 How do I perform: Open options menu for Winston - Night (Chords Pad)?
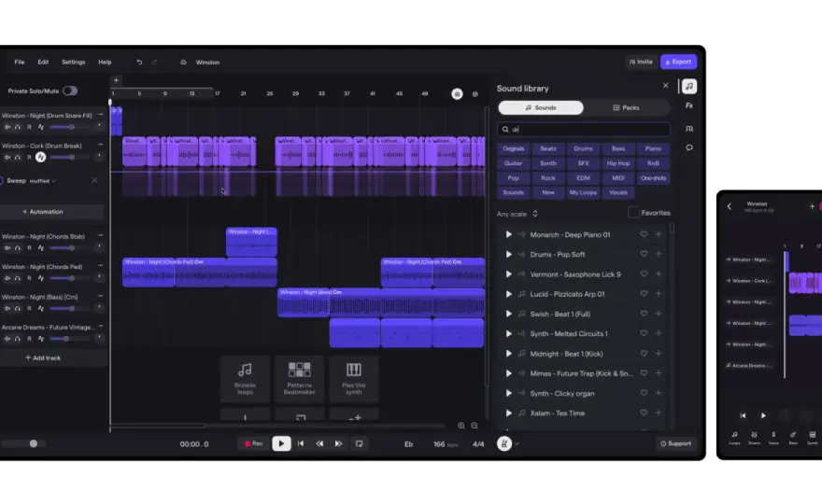click(100, 266)
